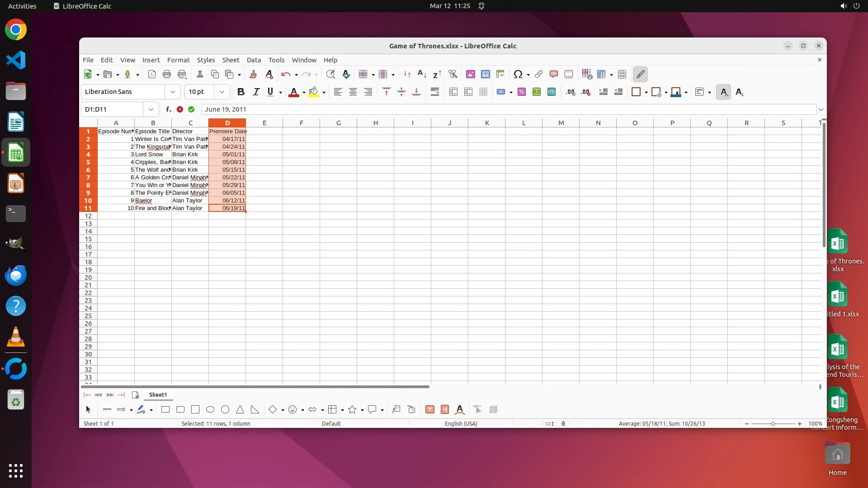
Task: Click the Accept formula checkmark button
Action: (x=191, y=109)
